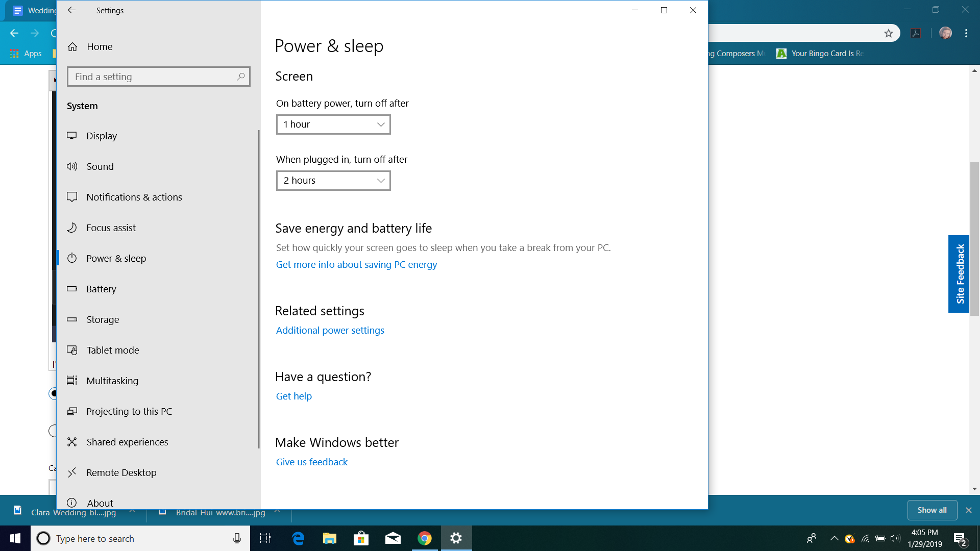Click the Find a setting search field
Screen dimensions: 980x551
(x=153, y=77)
